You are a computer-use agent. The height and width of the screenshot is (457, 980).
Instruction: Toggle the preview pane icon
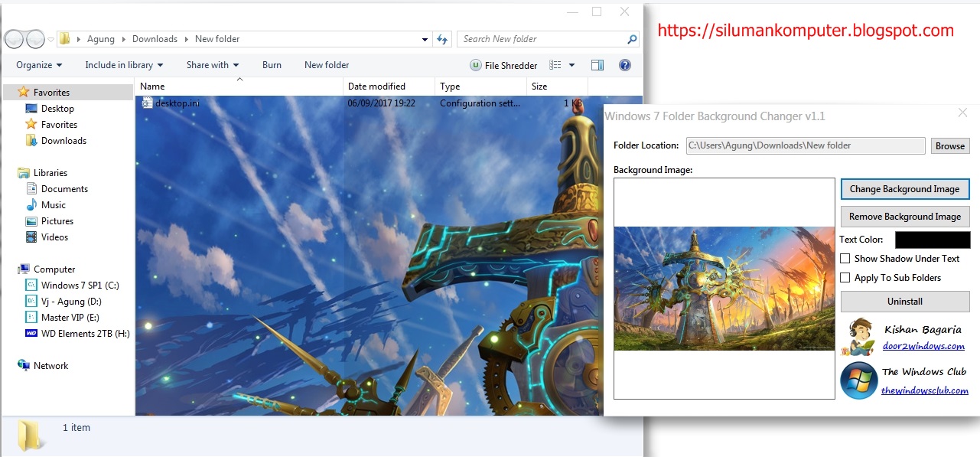(597, 65)
